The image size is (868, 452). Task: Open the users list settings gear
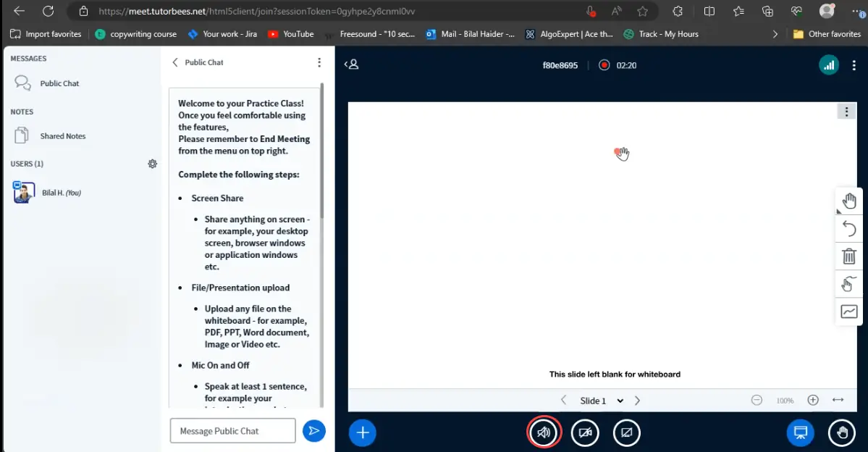coord(152,164)
